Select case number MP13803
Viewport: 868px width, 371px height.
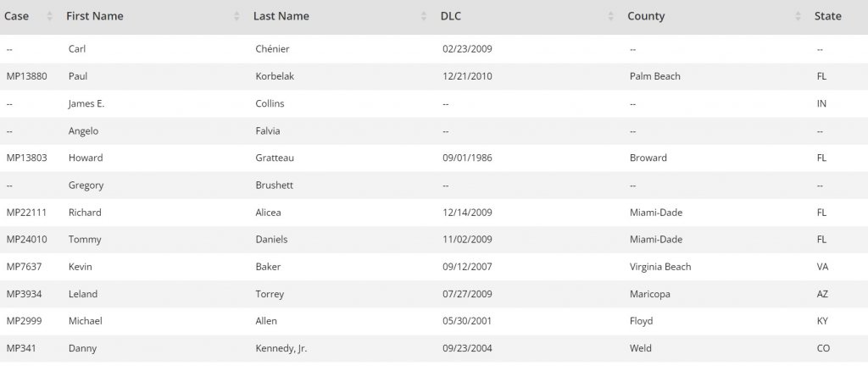pos(26,158)
